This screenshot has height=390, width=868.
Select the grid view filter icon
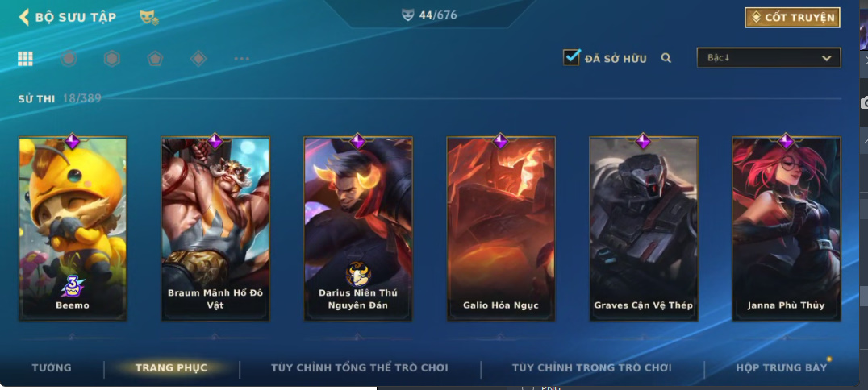[x=26, y=59]
